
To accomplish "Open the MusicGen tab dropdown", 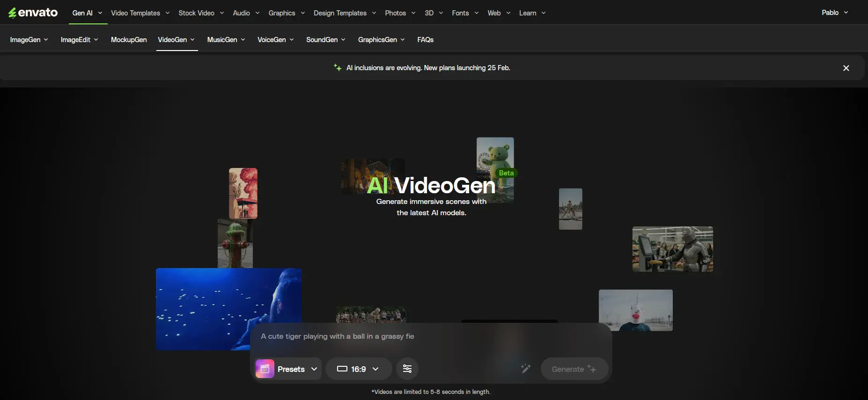I will click(226, 40).
